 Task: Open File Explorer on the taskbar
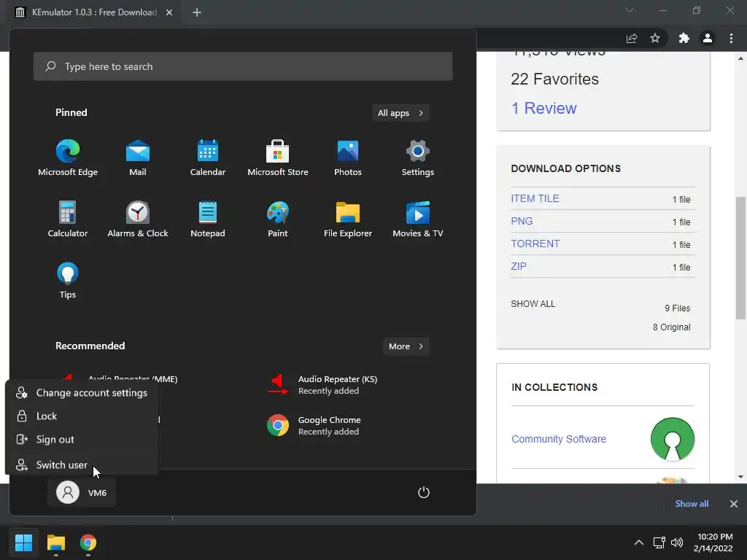point(55,542)
